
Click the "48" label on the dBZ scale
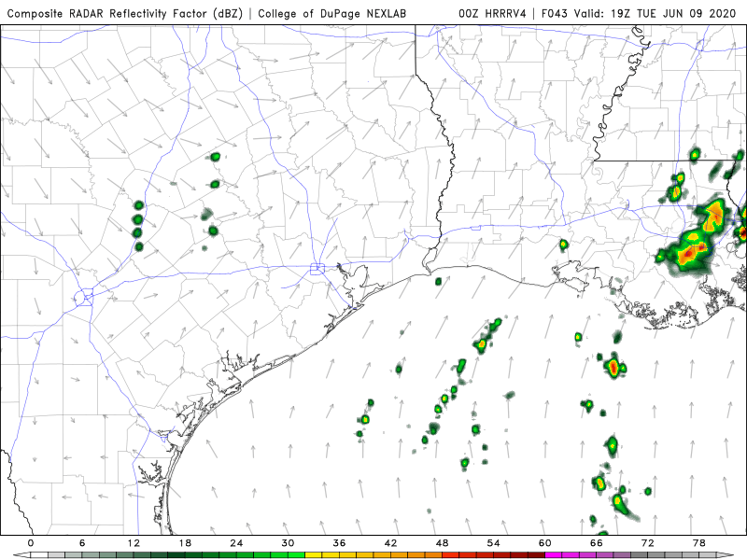(442, 543)
